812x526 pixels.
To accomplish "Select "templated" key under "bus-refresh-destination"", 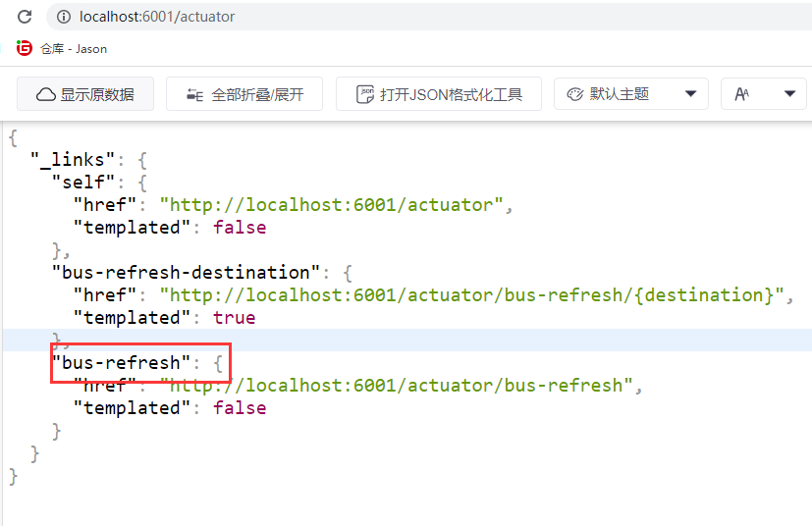I will [x=132, y=318].
